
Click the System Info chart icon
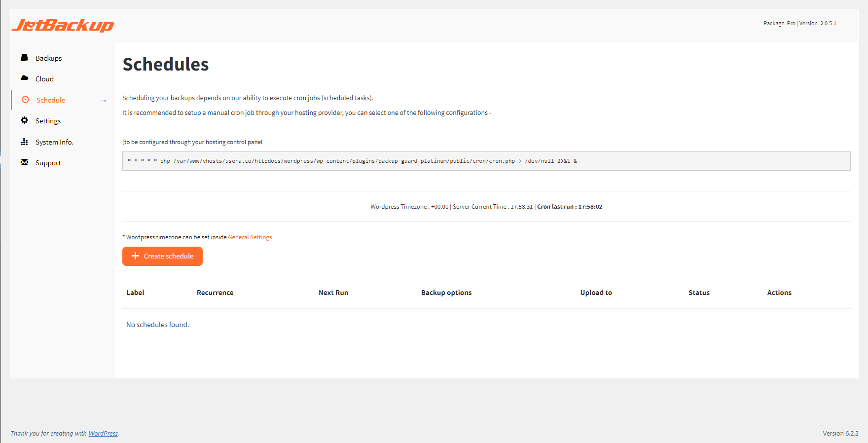[x=24, y=142]
